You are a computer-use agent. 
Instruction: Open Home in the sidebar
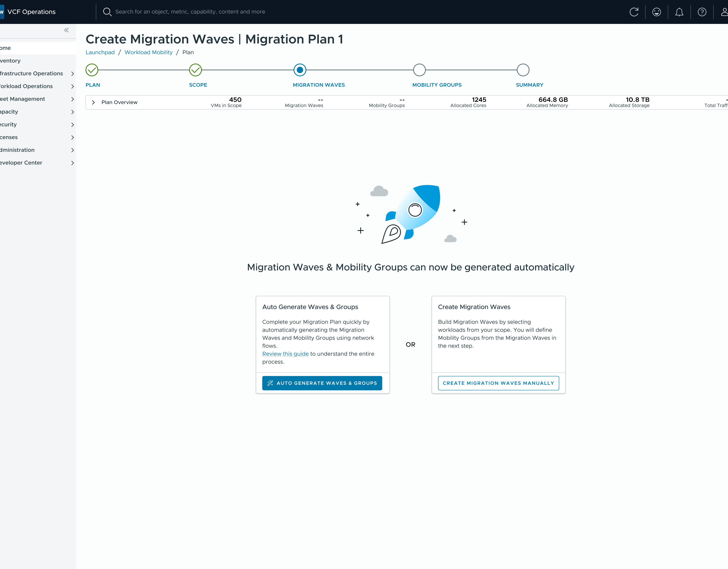[x=6, y=48]
